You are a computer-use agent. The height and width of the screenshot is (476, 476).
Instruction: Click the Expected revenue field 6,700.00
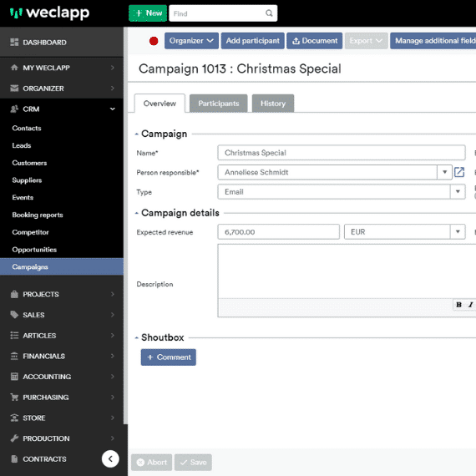(278, 232)
